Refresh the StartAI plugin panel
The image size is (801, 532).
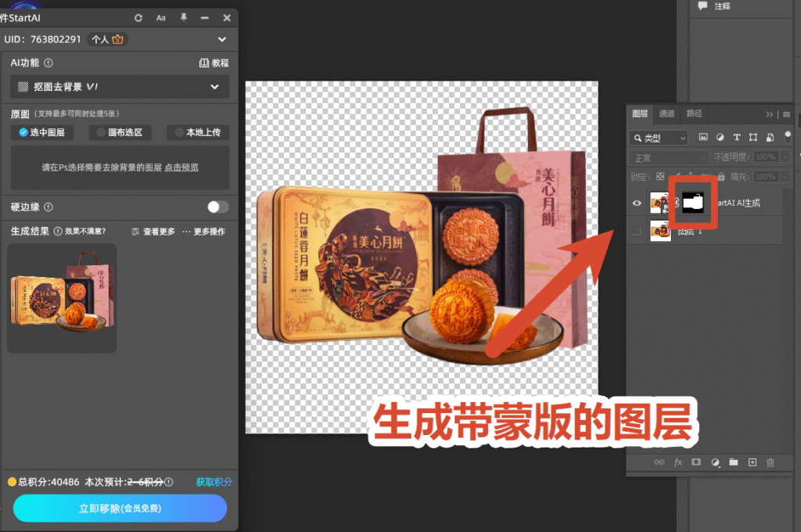[x=138, y=18]
